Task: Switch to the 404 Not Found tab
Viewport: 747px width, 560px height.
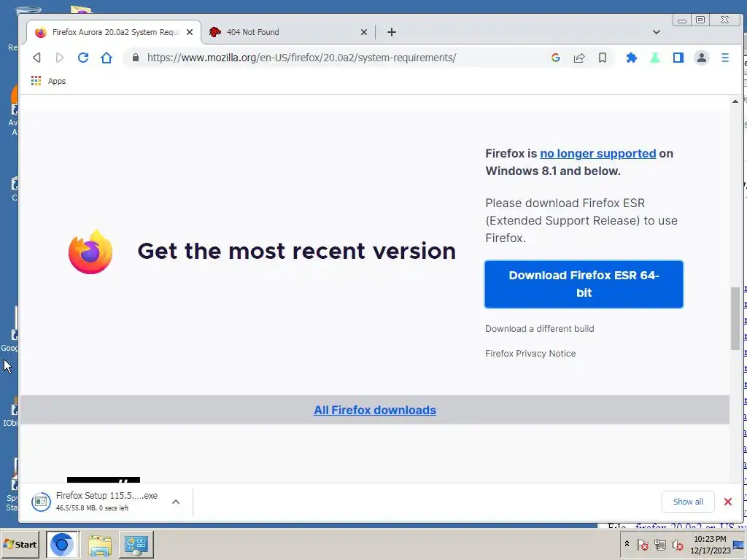Action: point(288,32)
